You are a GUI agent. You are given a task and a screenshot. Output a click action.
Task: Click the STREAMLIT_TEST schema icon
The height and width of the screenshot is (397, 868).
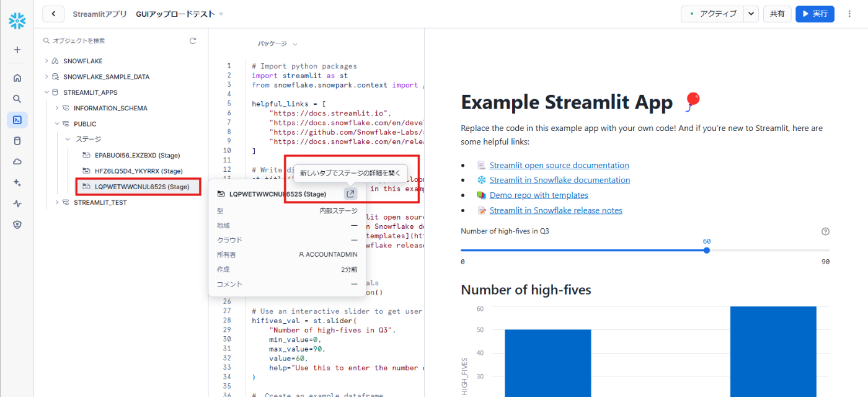click(66, 202)
